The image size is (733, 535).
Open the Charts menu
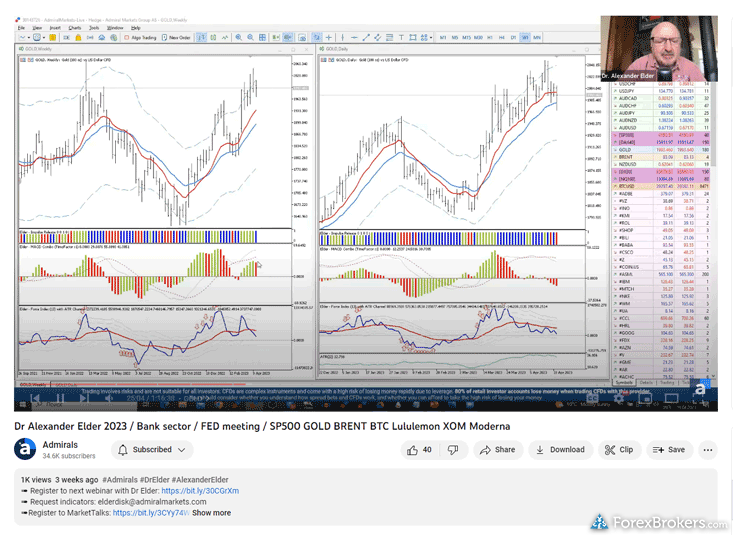click(75, 28)
